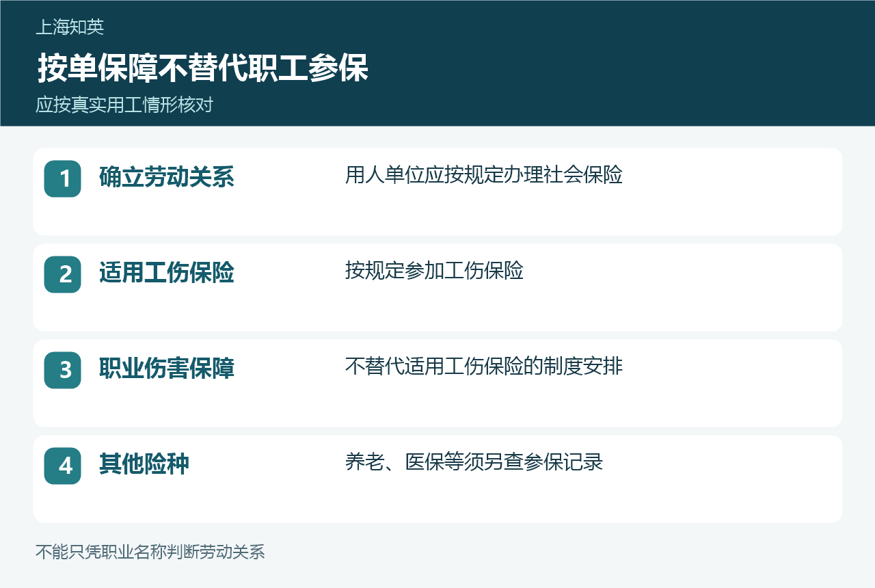Select the heading "确立劳动关系"
Screen dimensions: 875x588
click(167, 177)
